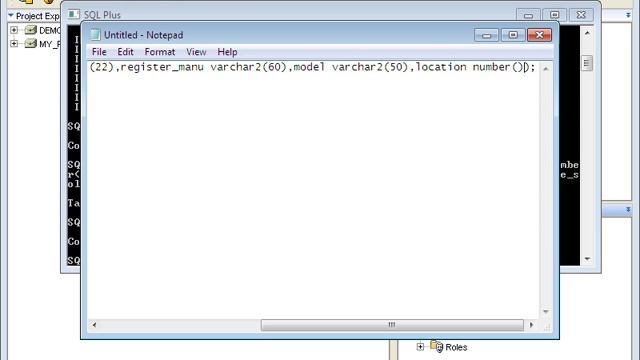Expand the DEMO project tree node
This screenshot has height=360, width=640.
click(x=14, y=30)
